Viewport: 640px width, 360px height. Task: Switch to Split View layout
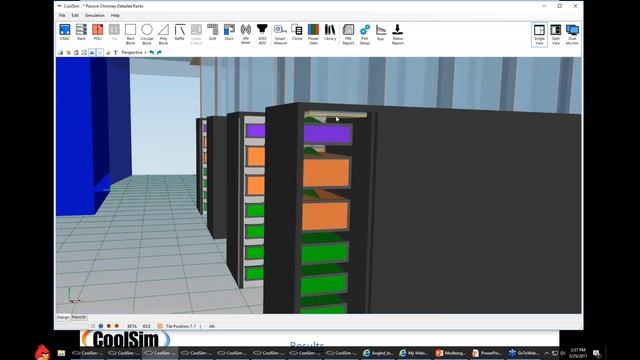tap(556, 34)
